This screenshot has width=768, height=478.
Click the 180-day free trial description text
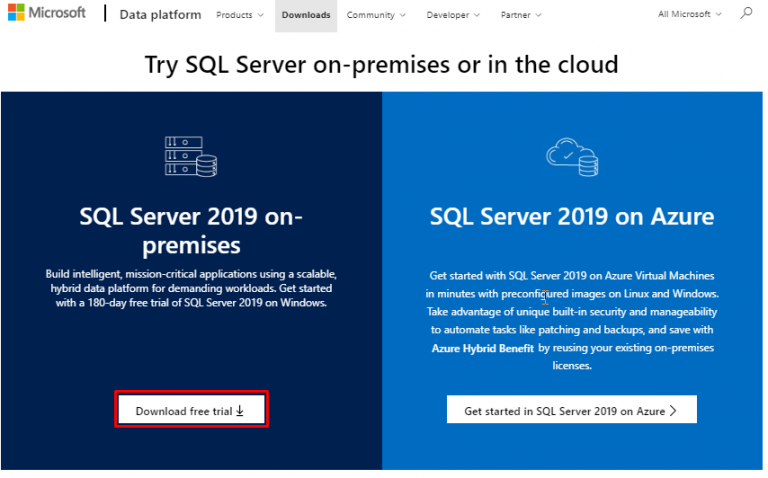(191, 288)
